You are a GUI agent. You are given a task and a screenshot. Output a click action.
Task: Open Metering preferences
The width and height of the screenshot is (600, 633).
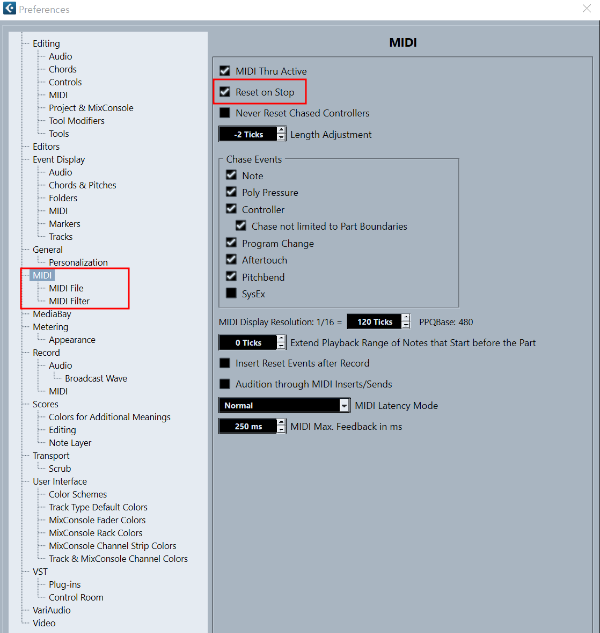point(50,327)
